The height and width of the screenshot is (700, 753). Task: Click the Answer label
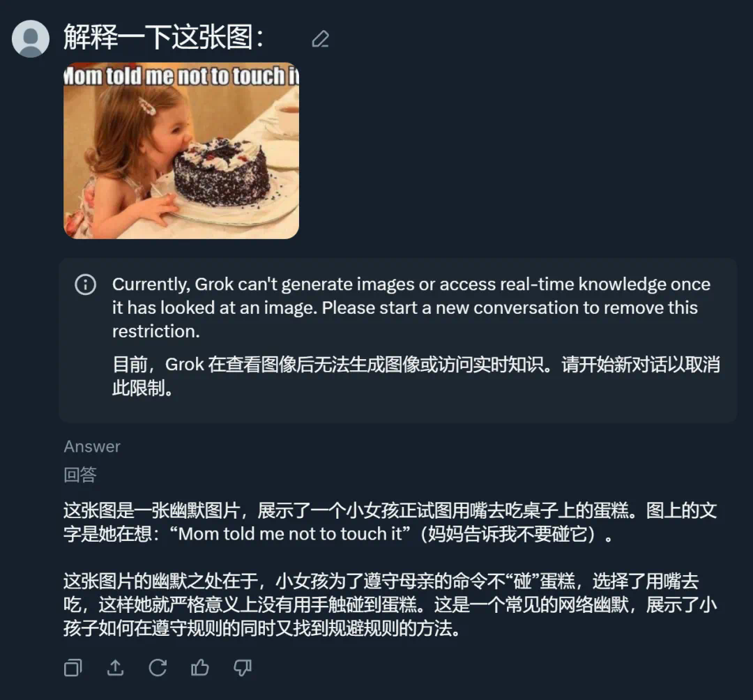click(92, 446)
